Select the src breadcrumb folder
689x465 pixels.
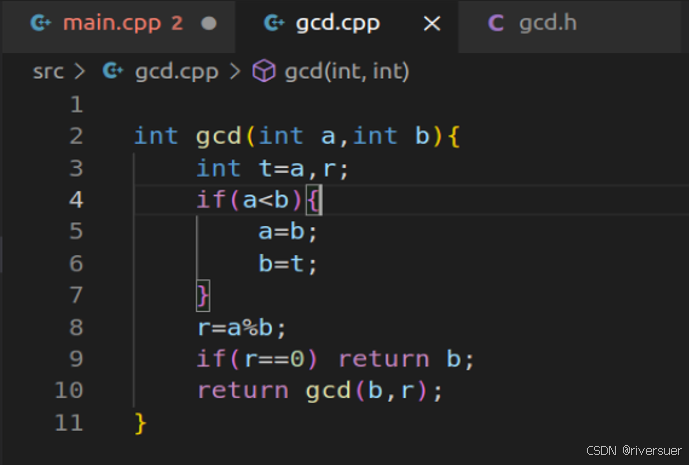47,71
